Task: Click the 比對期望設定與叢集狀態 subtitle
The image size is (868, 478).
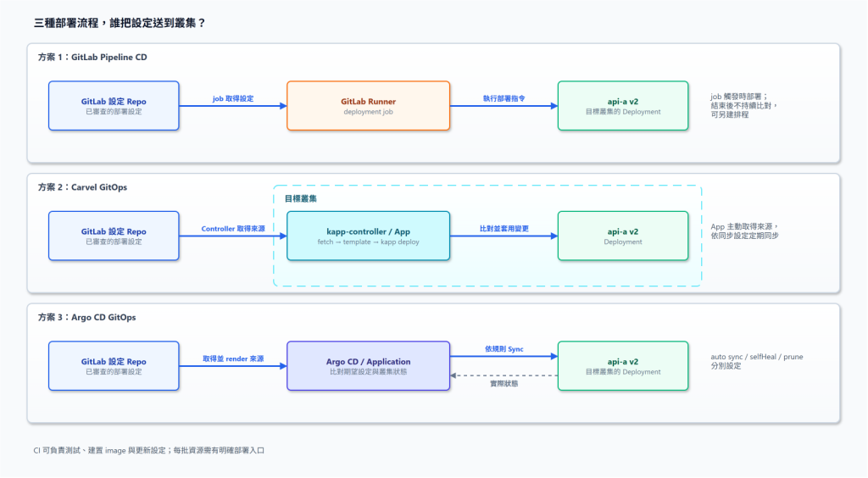Action: coord(368,372)
